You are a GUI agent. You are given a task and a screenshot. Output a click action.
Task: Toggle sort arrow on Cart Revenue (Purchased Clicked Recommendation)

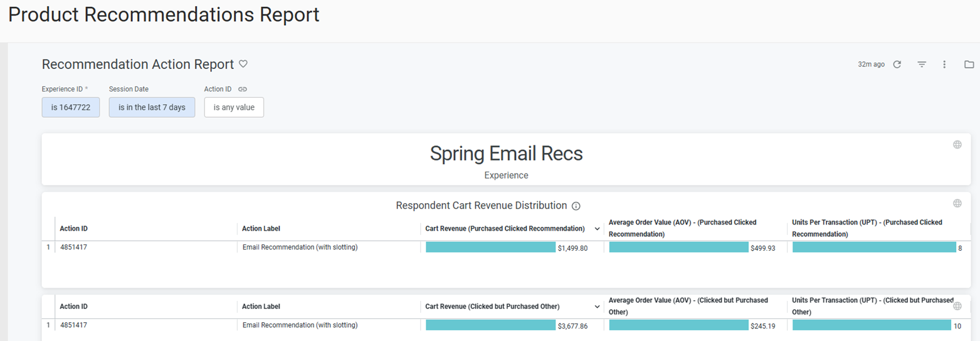coord(598,229)
